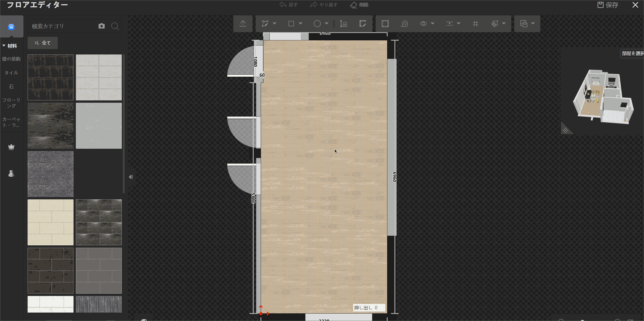The height and width of the screenshot is (321, 644).
Task: Click the tape measure tool icon
Action: point(404,24)
